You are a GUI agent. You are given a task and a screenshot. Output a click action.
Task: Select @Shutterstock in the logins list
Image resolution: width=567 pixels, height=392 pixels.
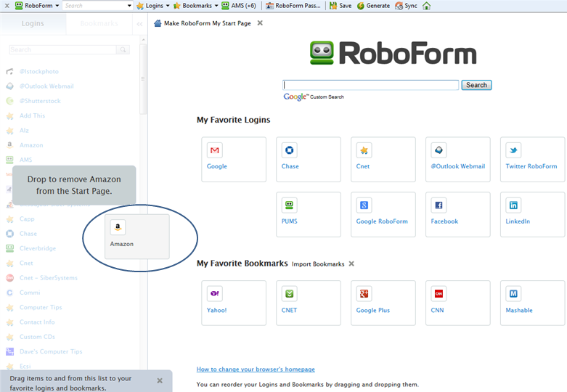pos(40,101)
